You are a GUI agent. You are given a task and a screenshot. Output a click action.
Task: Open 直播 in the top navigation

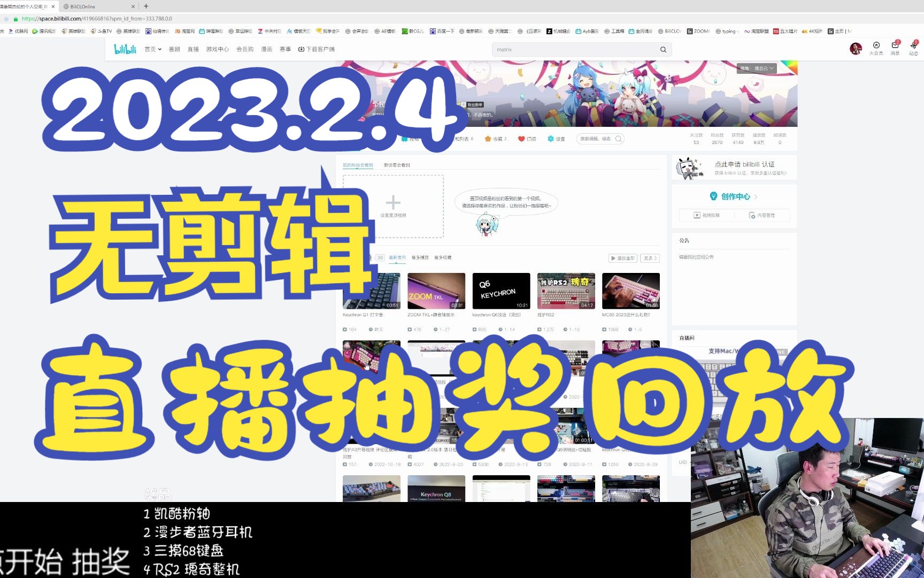(193, 49)
